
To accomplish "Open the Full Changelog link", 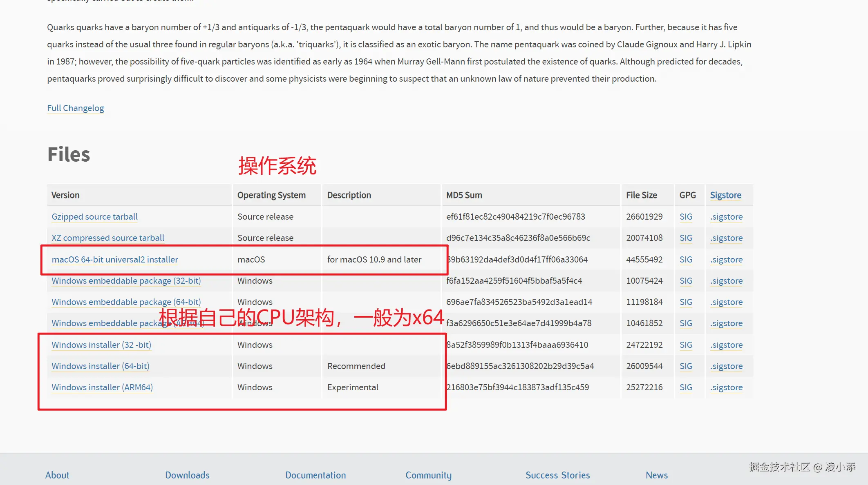I will pos(76,108).
